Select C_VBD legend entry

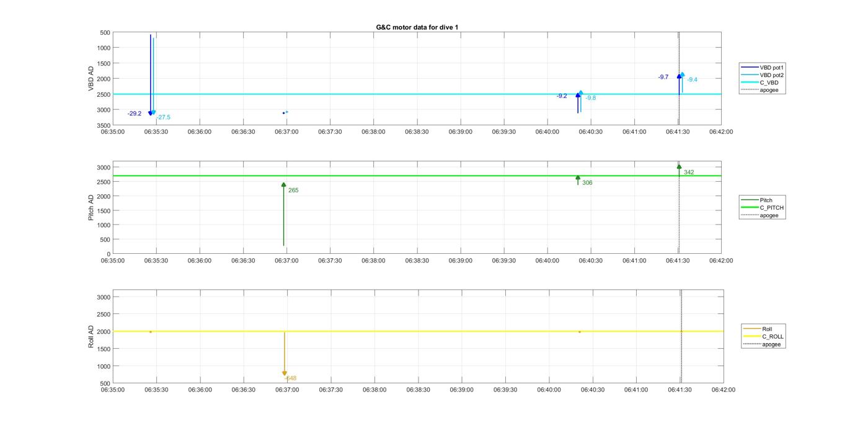coord(760,83)
